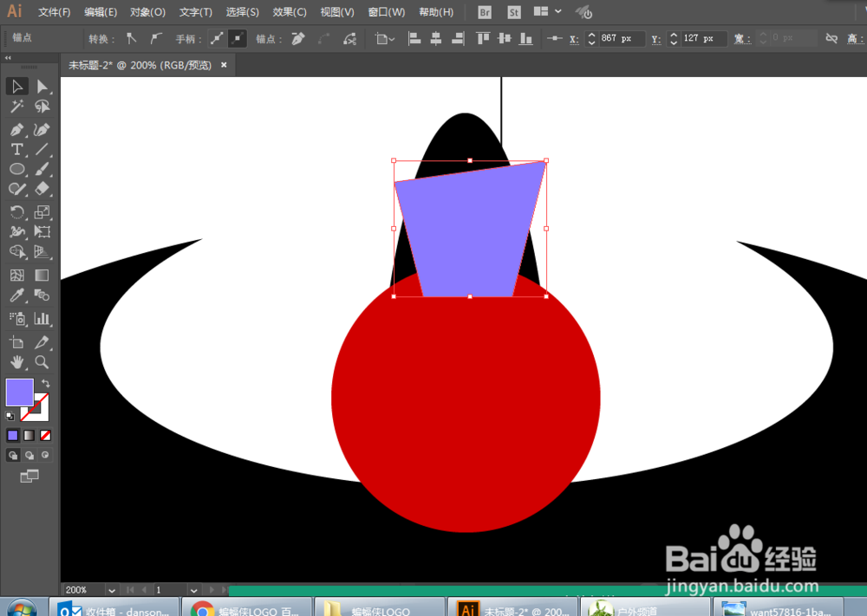Open the 窗口(W) menu
The image size is (867, 616).
tap(385, 12)
